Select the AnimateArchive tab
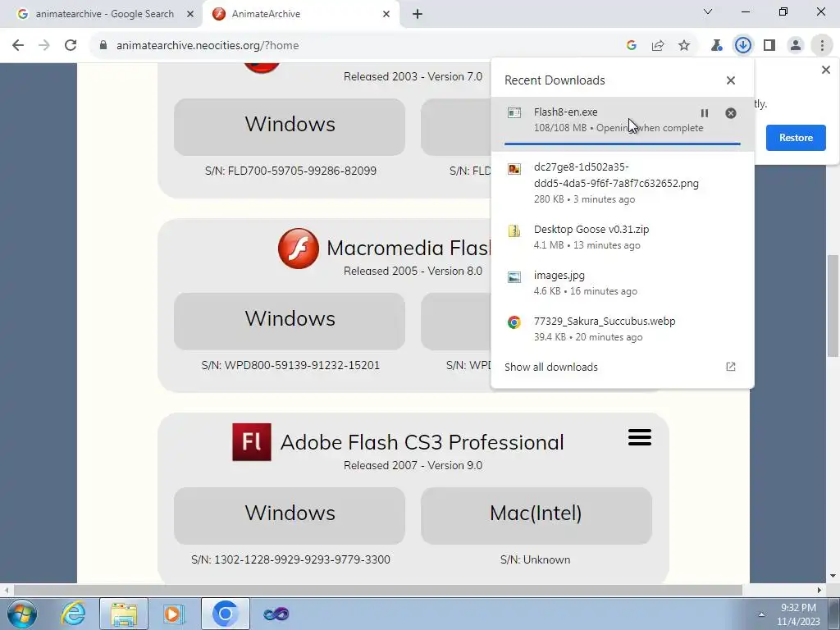 coord(300,14)
